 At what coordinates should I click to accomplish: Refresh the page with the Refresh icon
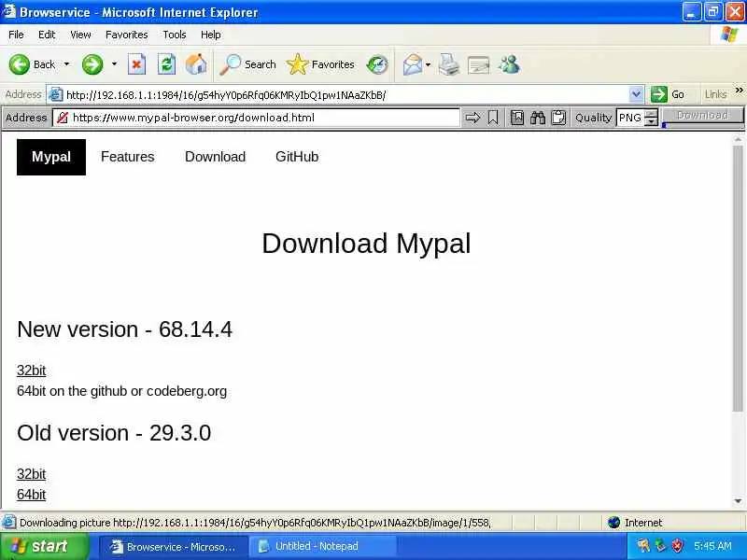[166, 64]
